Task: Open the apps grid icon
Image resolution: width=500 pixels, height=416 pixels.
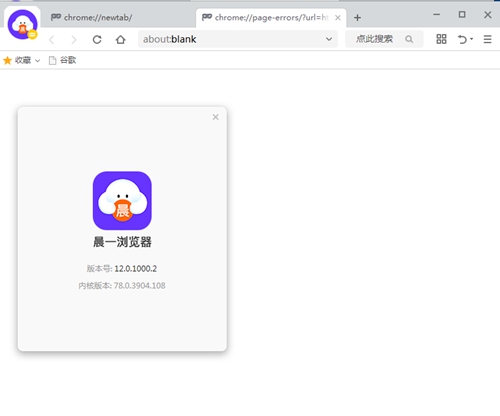Action: 441,39
